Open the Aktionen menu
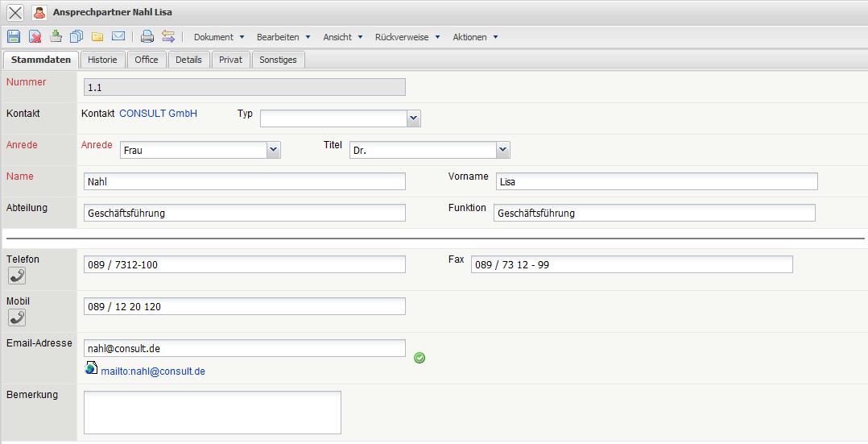This screenshot has height=444, width=868. [x=474, y=37]
